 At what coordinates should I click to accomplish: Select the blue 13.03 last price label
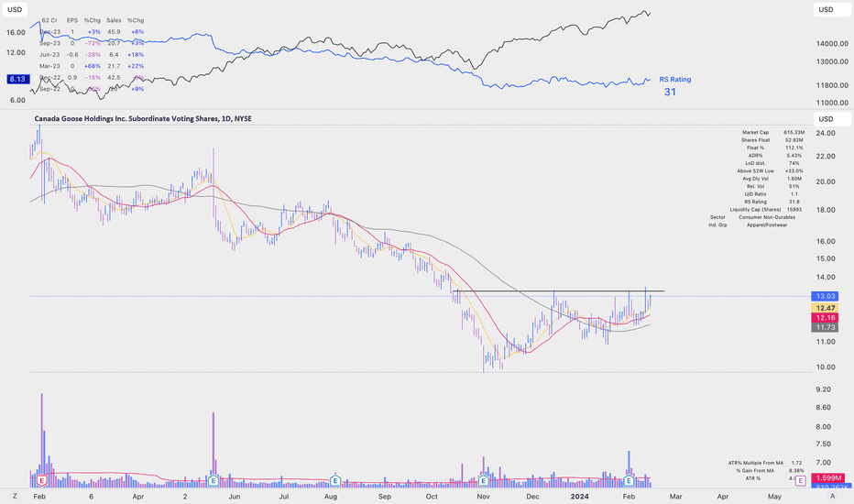[825, 296]
